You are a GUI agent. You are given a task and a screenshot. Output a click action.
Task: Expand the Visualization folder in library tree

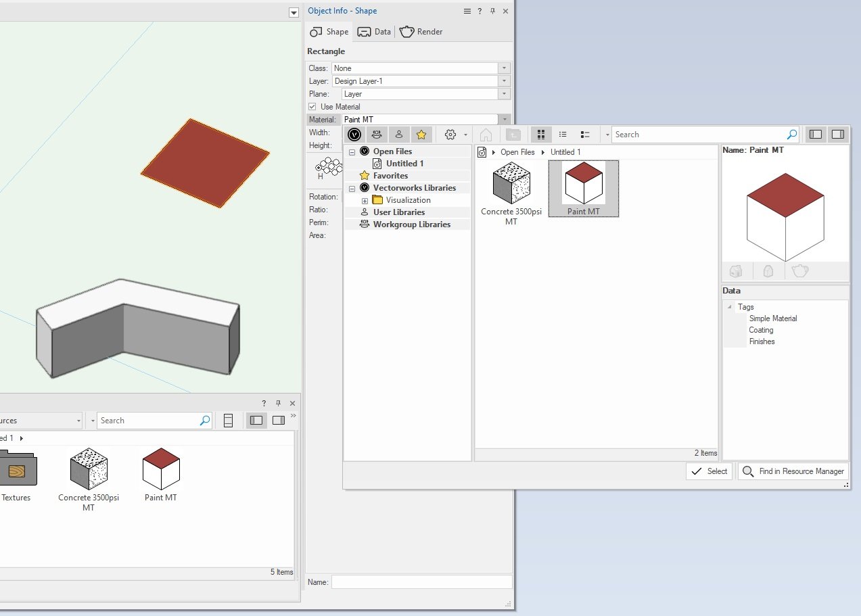tap(365, 199)
